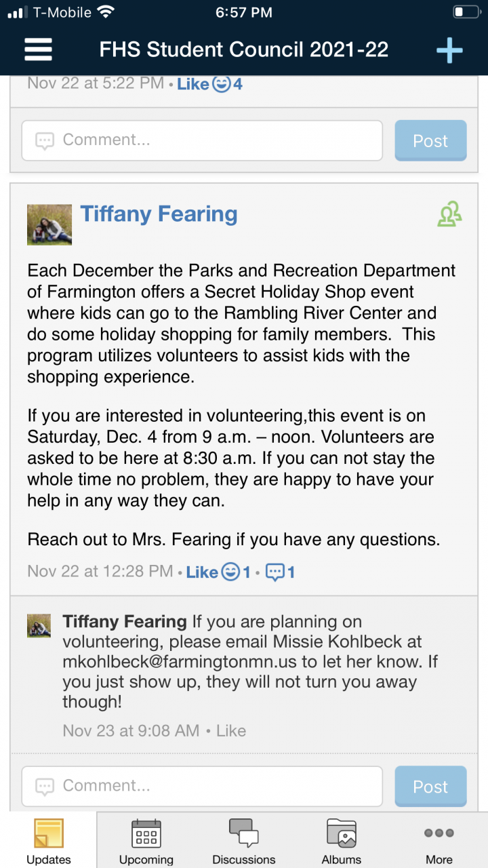The width and height of the screenshot is (488, 868).
Task: Tap Tiffany Fearing's small avatar in the comment
Action: [39, 625]
